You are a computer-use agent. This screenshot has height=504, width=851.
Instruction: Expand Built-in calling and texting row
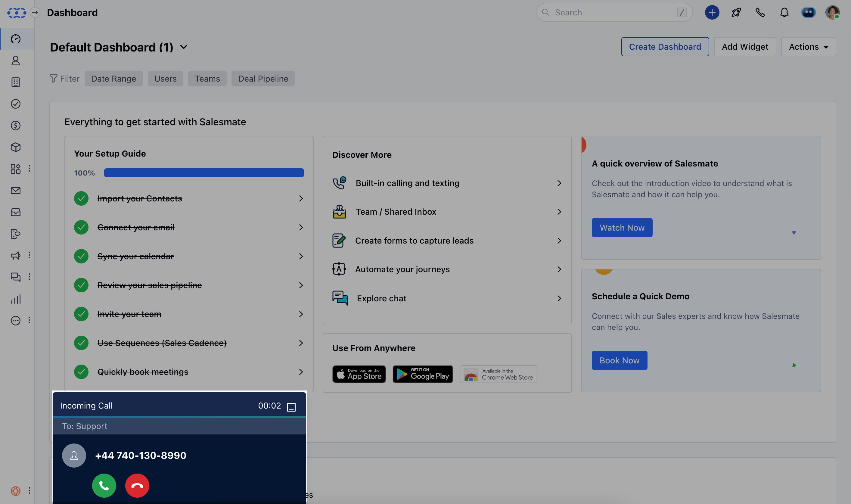coord(559,183)
